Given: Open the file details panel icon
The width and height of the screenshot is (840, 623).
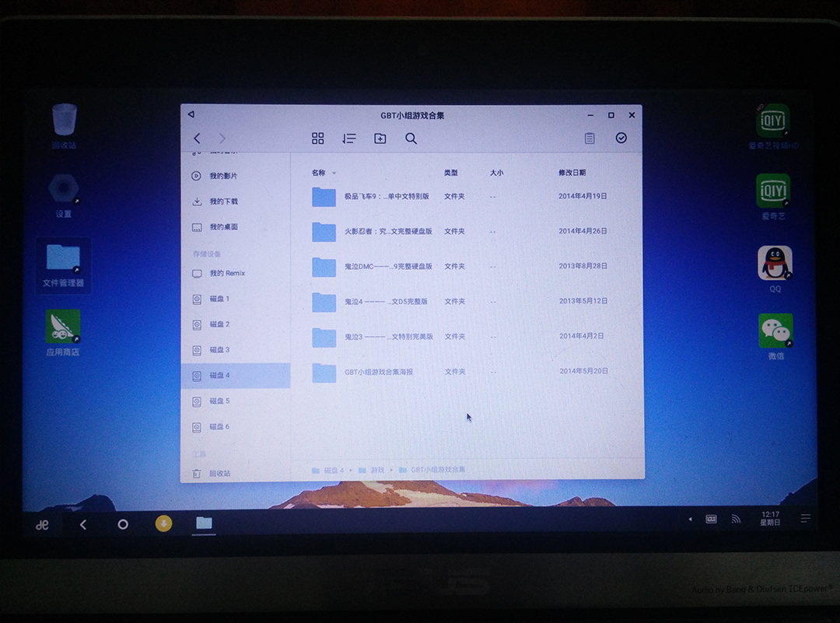Looking at the screenshot, I should pos(590,138).
